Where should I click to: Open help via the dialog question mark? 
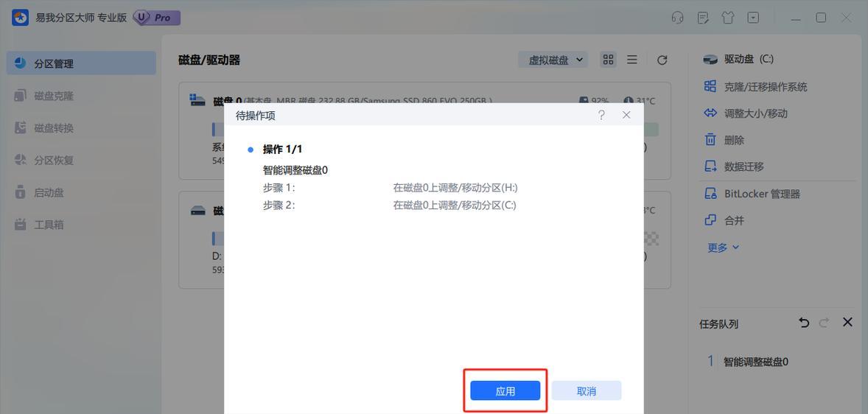(x=602, y=115)
